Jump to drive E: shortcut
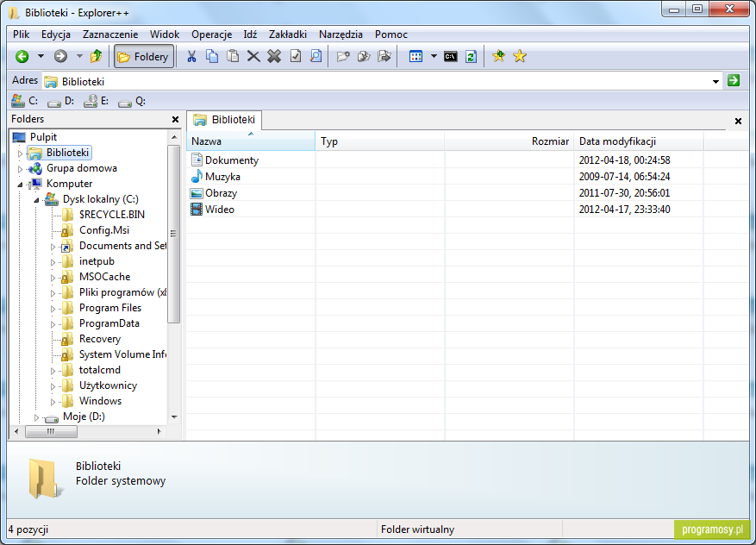The image size is (756, 545). coord(96,101)
